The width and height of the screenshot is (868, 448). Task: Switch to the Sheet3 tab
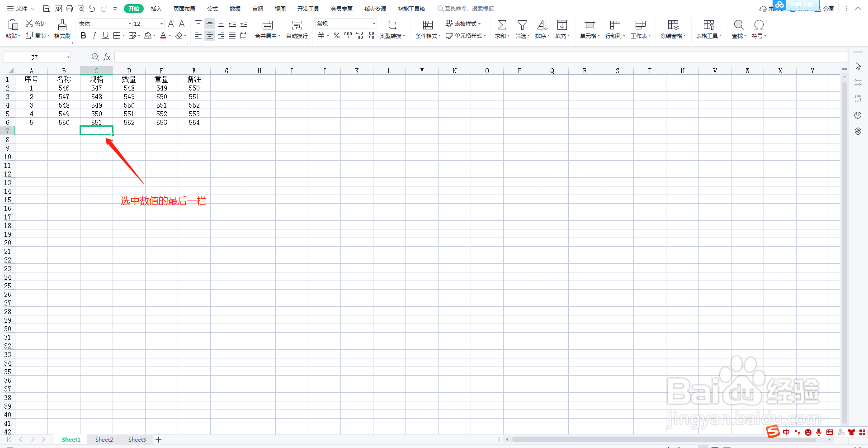click(x=137, y=439)
